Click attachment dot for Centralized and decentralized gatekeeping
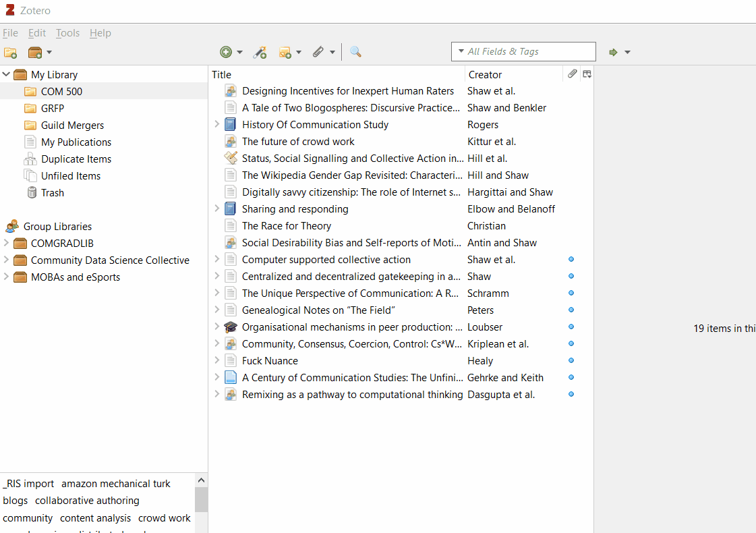The image size is (756, 533). tap(571, 276)
